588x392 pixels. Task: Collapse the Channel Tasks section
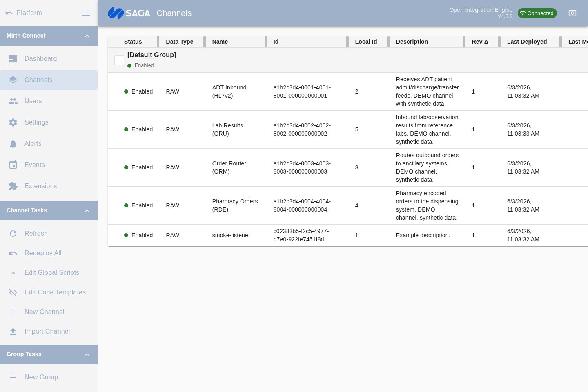[87, 211]
